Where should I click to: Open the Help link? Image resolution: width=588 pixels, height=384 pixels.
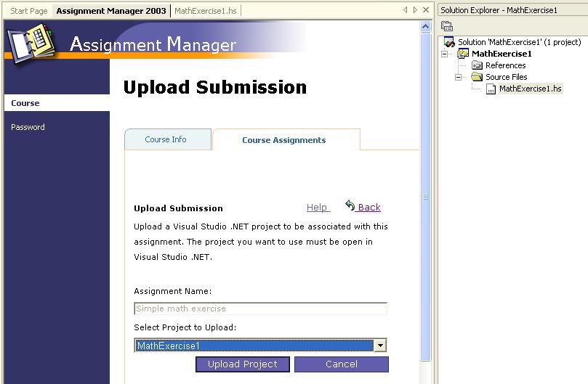click(x=317, y=208)
